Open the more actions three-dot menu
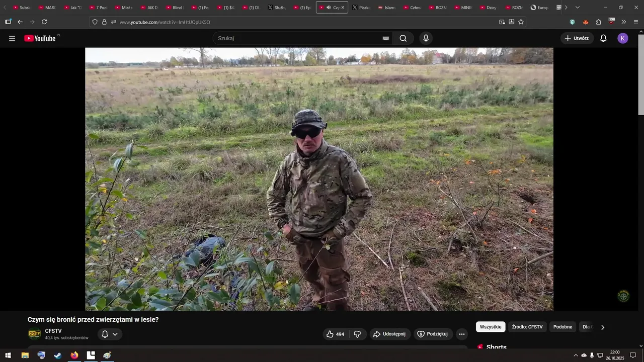The height and width of the screenshot is (362, 644). [462, 334]
